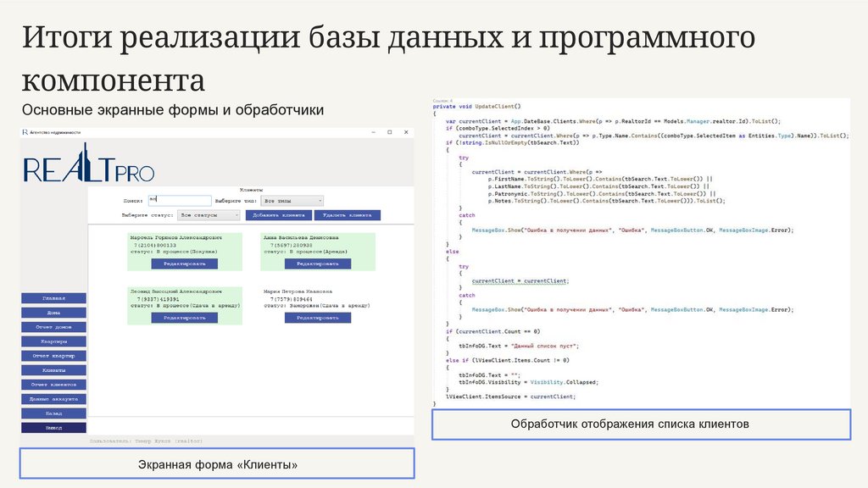Click status 'В процессе(Аренда)' text

(305, 252)
